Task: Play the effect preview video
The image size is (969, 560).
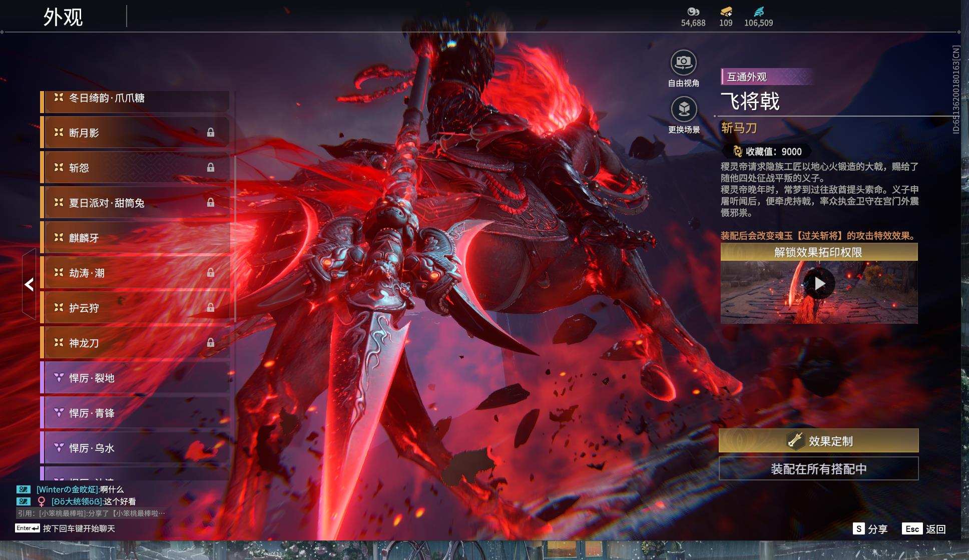Action: click(819, 283)
